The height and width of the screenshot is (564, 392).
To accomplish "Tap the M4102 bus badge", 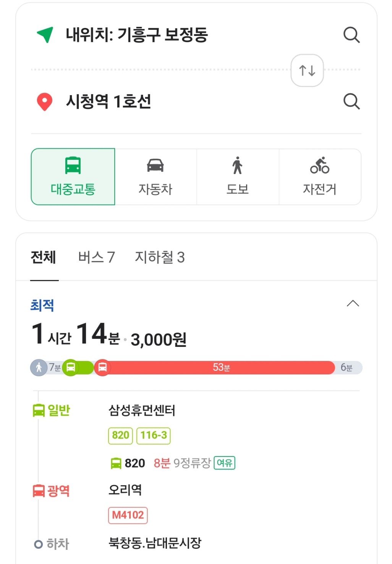I will coord(128,515).
